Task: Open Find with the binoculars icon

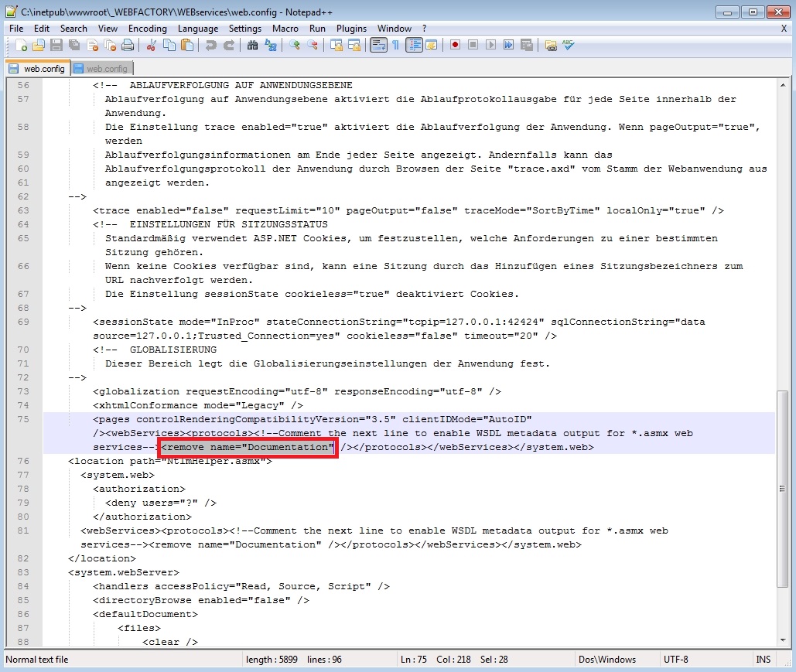Action: click(x=252, y=46)
